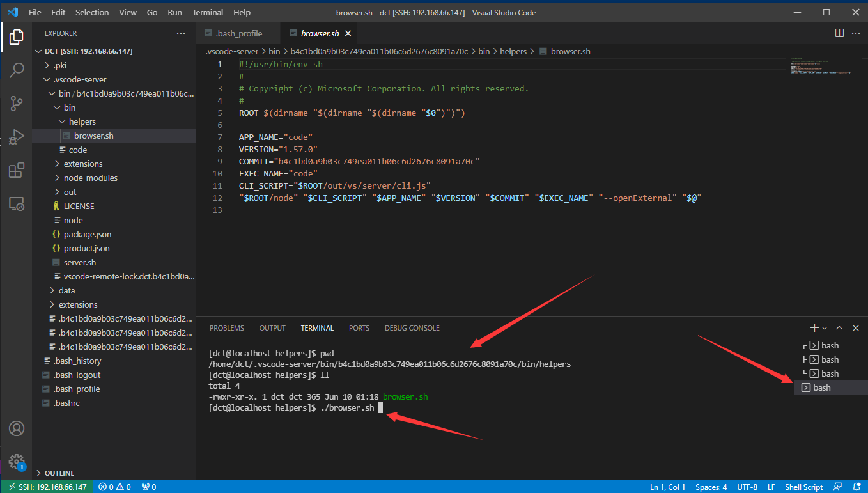
Task: Maximize the terminal panel with caret
Action: pos(839,328)
